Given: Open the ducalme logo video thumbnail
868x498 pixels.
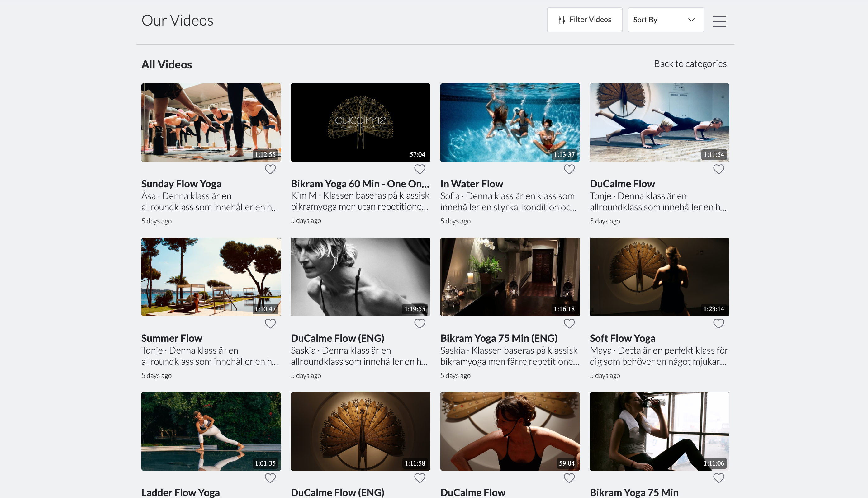Looking at the screenshot, I should [x=360, y=122].
